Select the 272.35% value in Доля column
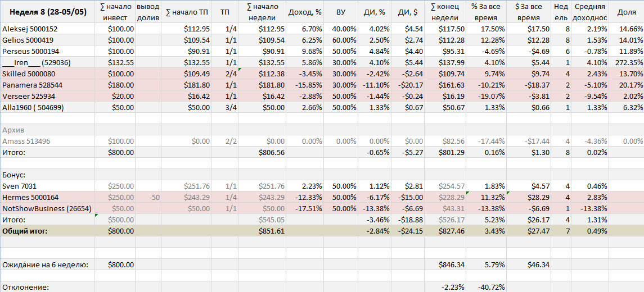 (626, 62)
